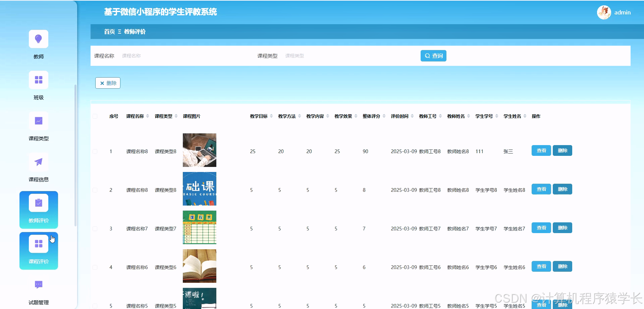This screenshot has width=644, height=309.
Task: Sort table by 教学方法 column arrows
Action: point(300,116)
